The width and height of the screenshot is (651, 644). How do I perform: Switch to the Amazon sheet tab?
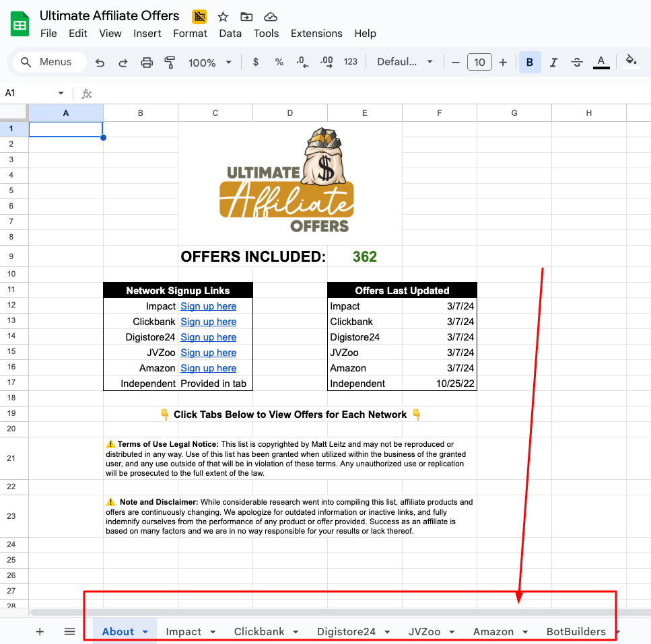pos(493,632)
